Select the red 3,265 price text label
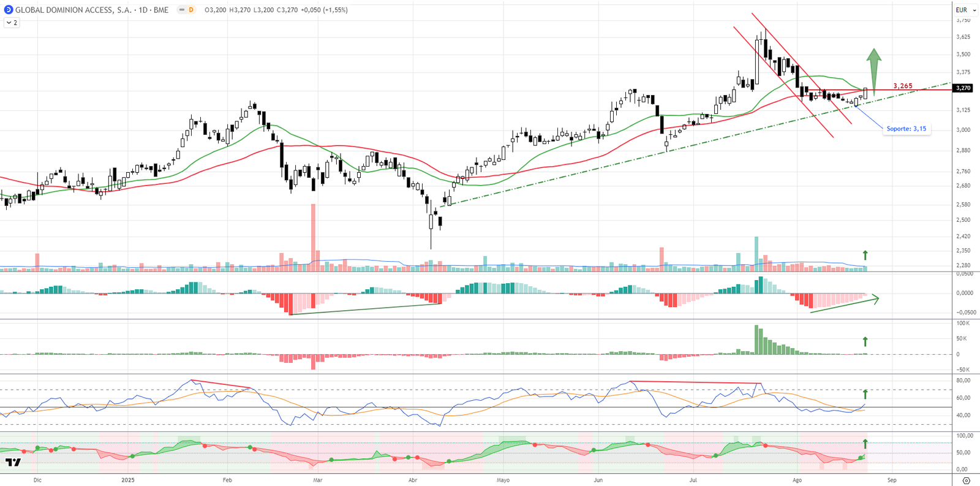980x486 pixels. tap(902, 86)
